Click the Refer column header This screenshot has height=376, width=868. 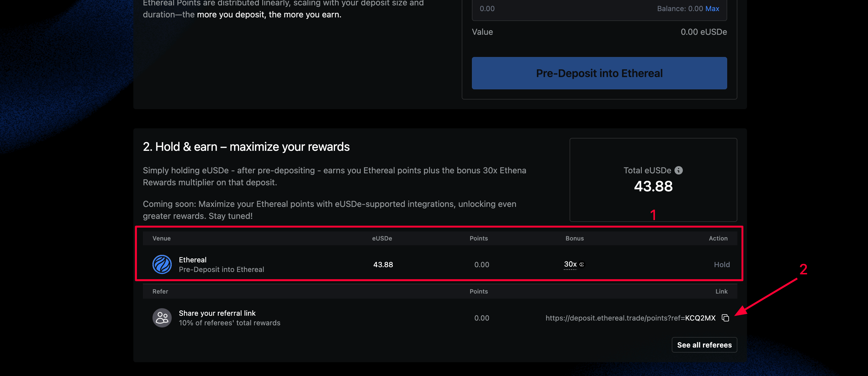tap(160, 291)
